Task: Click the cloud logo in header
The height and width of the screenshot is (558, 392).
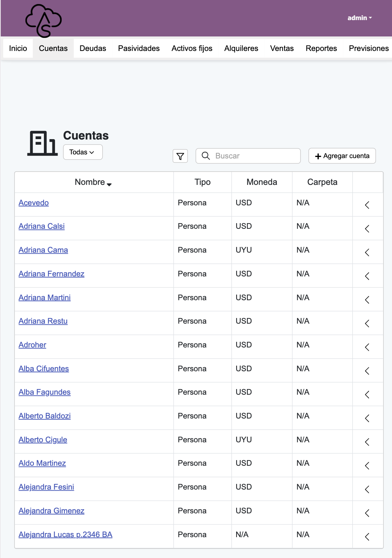Action: pos(44,21)
